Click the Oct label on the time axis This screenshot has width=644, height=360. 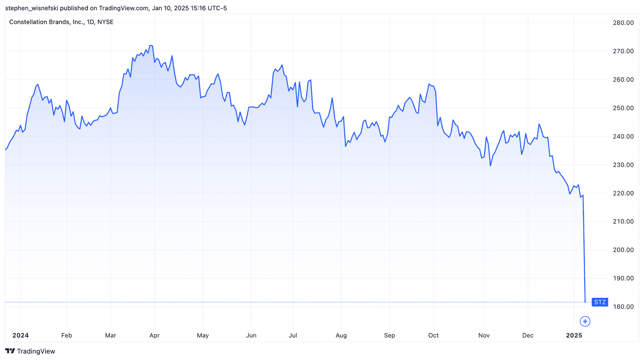click(x=434, y=335)
